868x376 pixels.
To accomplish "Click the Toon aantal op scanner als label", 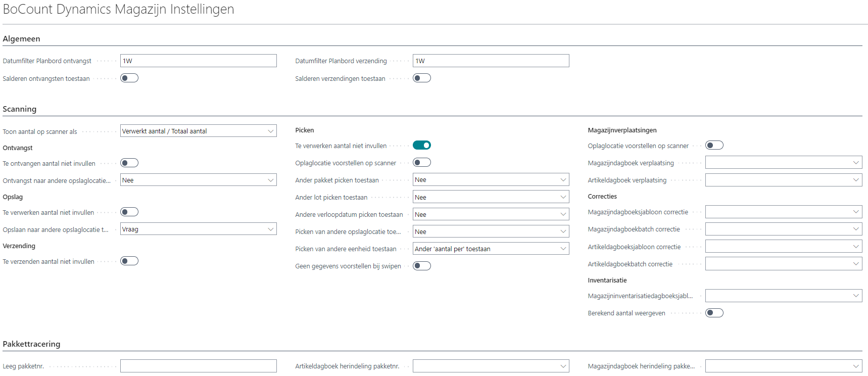I will [40, 132].
